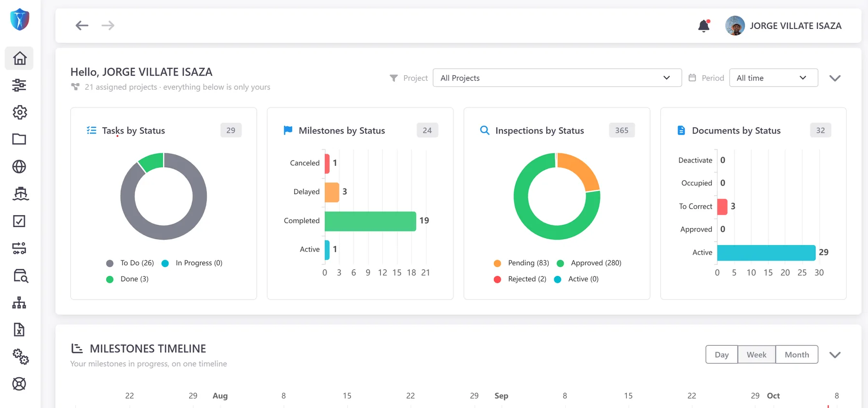868x408 pixels.
Task: Toggle In Progress (0) legend item
Action: pos(192,263)
